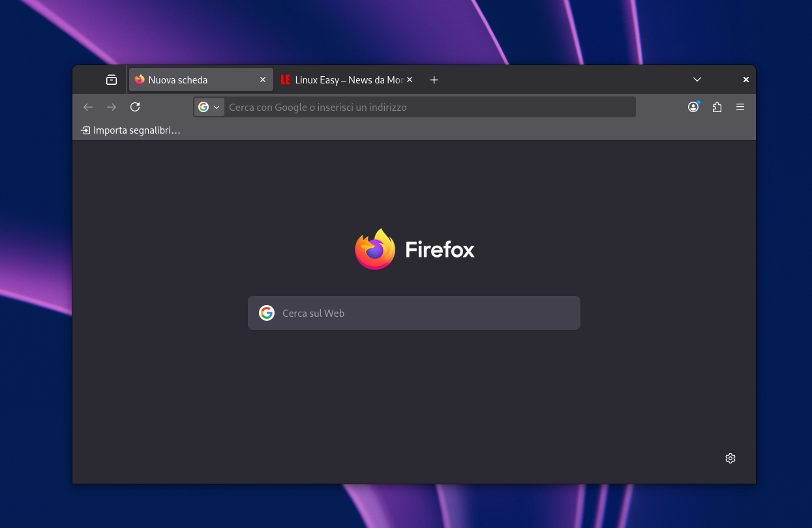Close the Linux Easy tab
812x528 pixels.
point(410,80)
